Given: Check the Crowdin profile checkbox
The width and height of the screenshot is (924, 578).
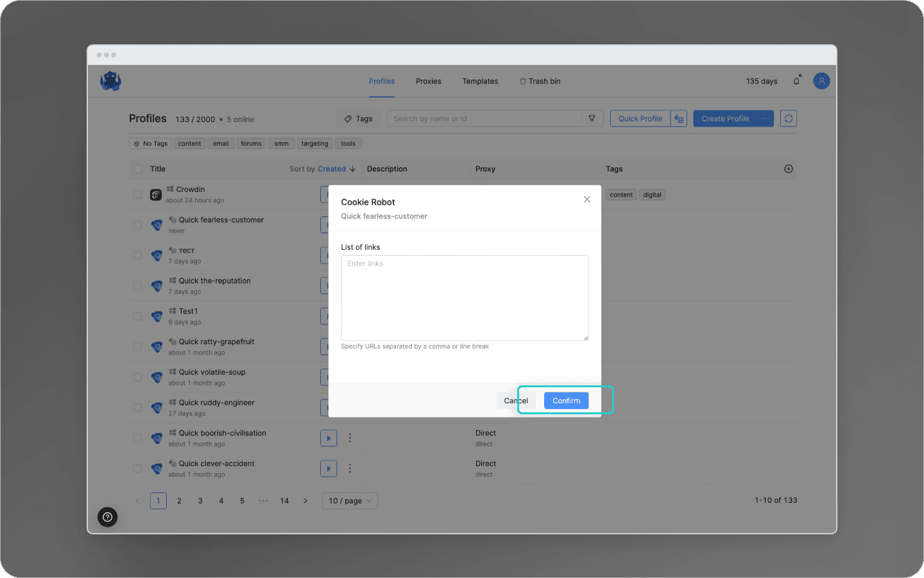Looking at the screenshot, I should tap(137, 194).
